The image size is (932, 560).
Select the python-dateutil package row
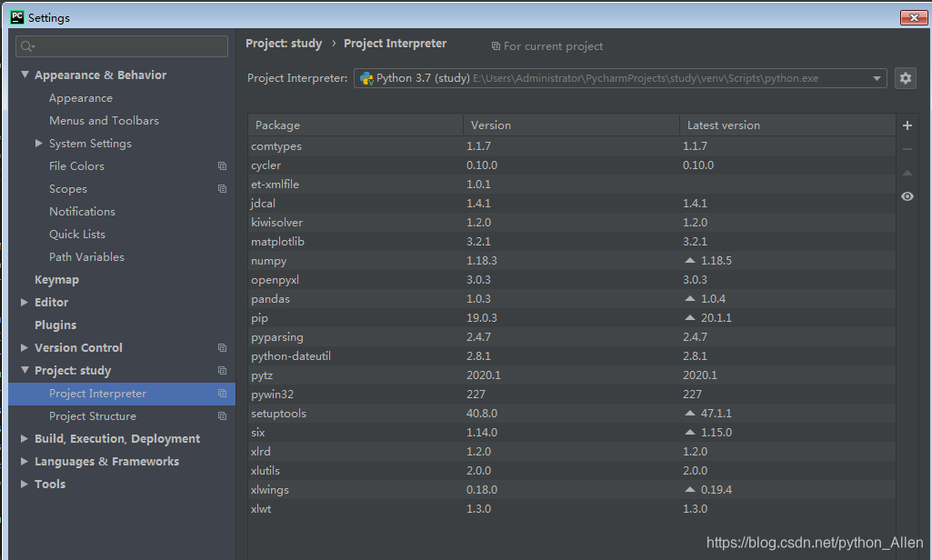[572, 355]
